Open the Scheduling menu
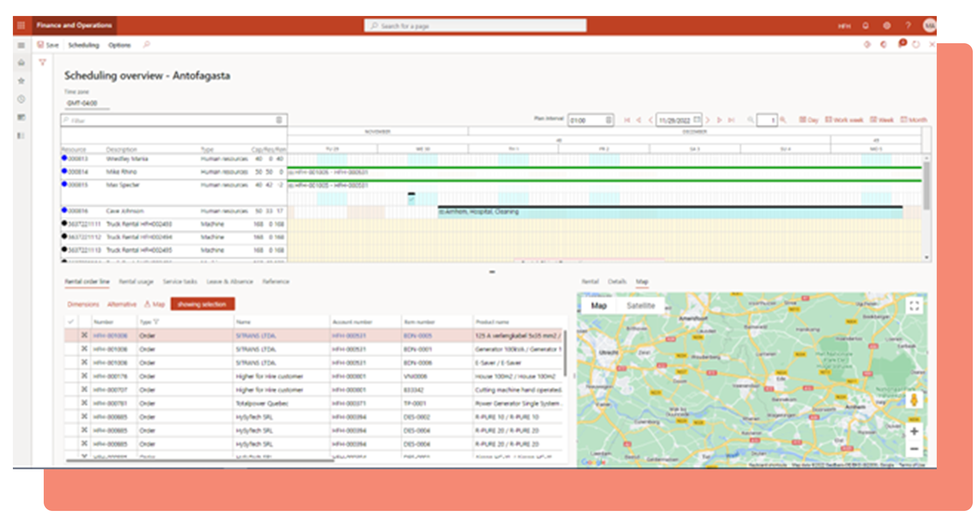Viewport: 980px width, 531px height. (83, 45)
